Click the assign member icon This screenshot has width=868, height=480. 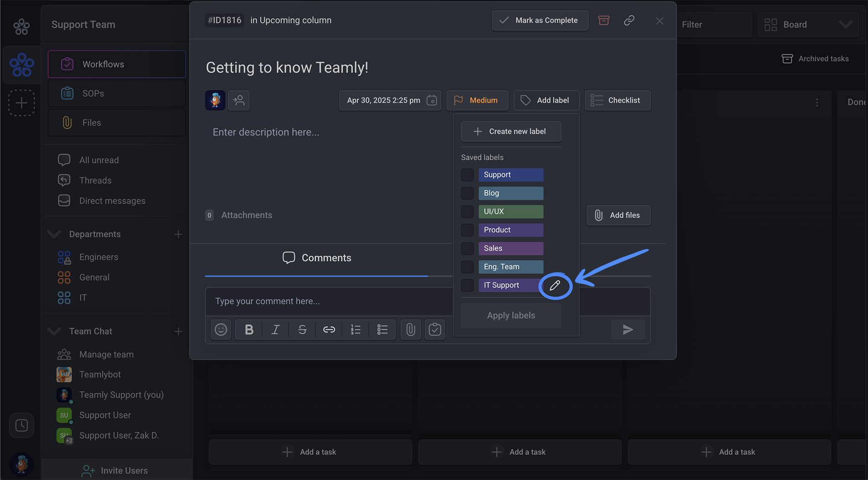pyautogui.click(x=239, y=100)
